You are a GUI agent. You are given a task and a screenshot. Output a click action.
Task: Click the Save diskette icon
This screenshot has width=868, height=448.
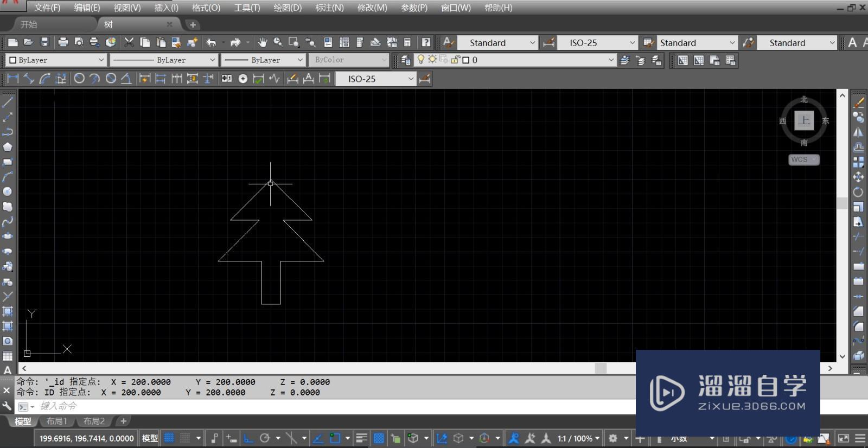click(x=44, y=42)
